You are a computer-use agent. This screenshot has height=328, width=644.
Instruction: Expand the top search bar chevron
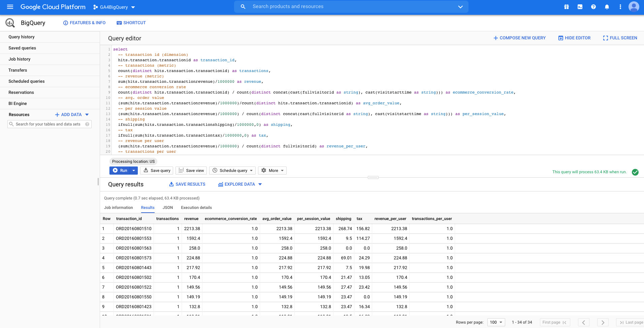point(460,7)
